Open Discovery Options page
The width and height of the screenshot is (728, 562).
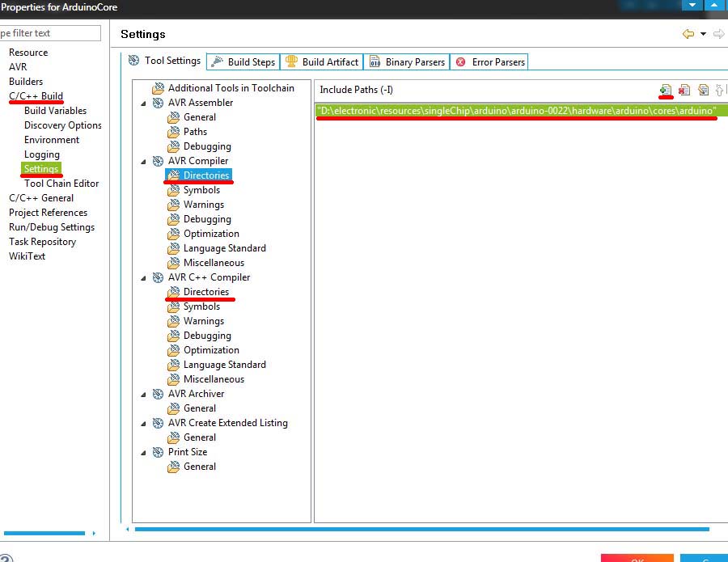[62, 125]
